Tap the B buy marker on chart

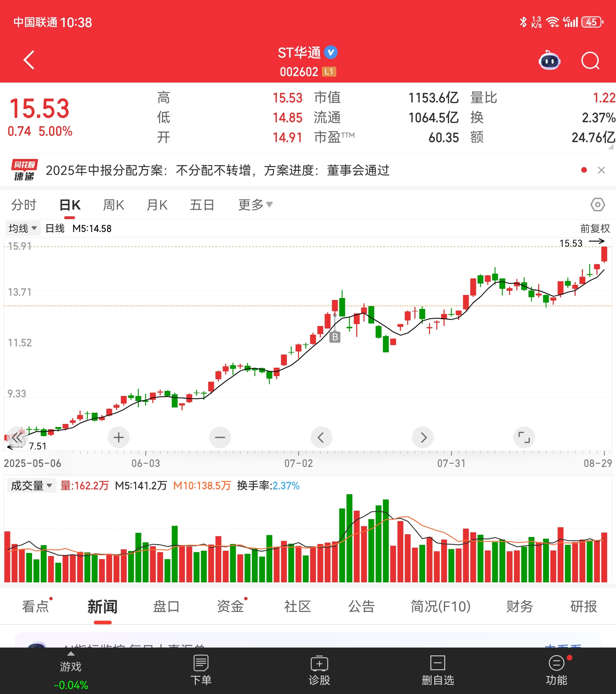pos(335,337)
